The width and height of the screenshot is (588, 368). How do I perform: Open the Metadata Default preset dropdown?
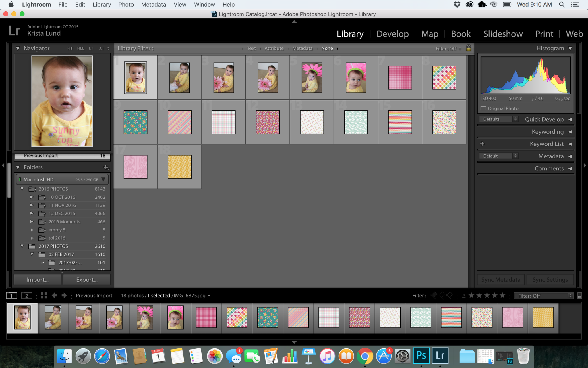click(x=499, y=156)
